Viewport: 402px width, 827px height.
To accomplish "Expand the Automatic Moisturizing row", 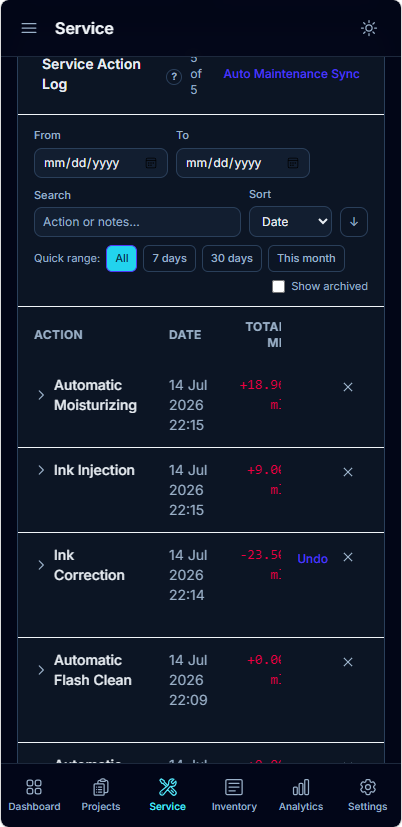I will pyautogui.click(x=41, y=395).
